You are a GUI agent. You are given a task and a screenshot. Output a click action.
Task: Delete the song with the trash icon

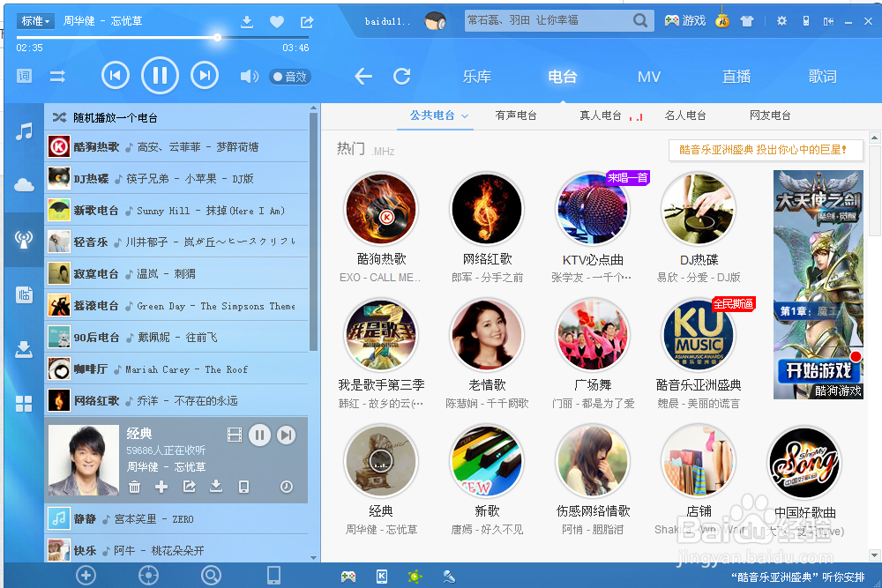tap(134, 487)
